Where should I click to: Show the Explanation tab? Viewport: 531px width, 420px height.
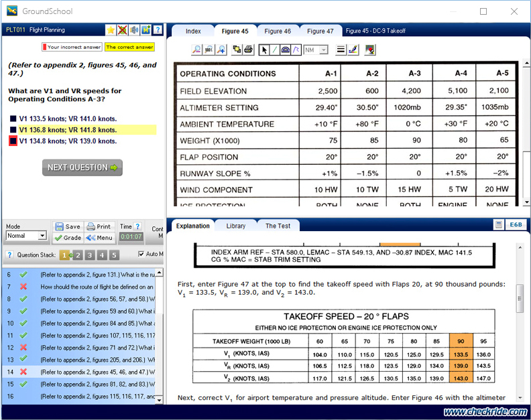point(192,226)
